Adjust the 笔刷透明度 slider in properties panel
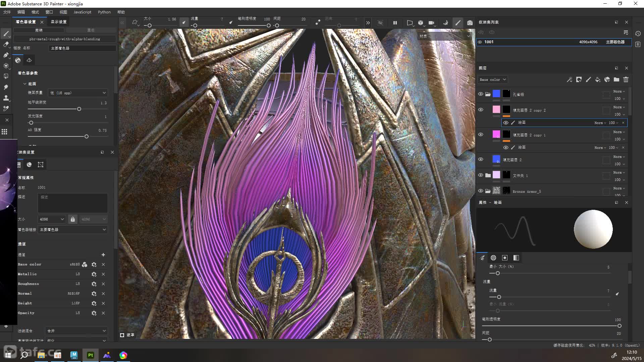 coord(620,326)
